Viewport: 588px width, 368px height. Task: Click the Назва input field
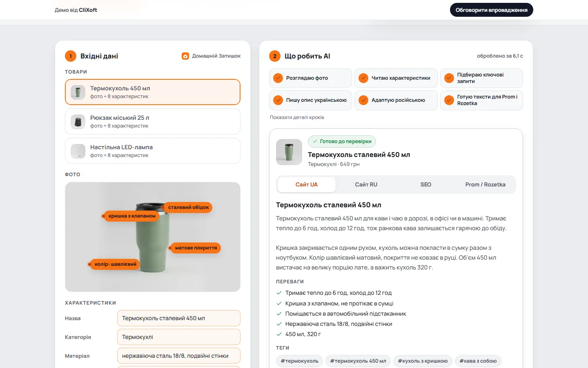[x=179, y=318]
